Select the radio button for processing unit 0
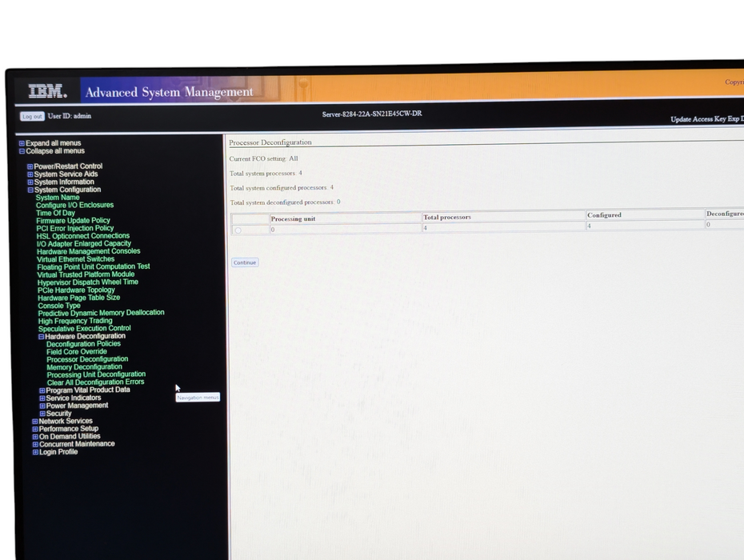 pyautogui.click(x=238, y=230)
